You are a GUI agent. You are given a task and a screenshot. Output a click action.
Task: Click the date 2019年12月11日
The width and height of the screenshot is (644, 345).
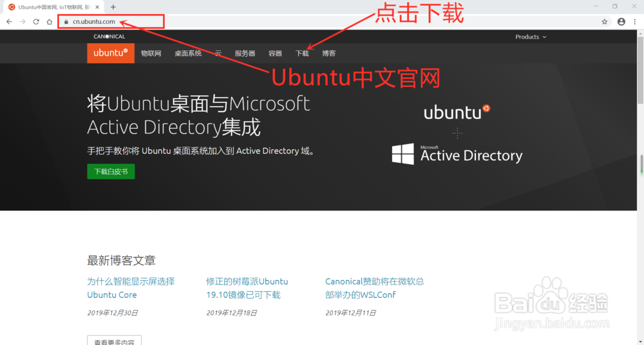point(350,313)
